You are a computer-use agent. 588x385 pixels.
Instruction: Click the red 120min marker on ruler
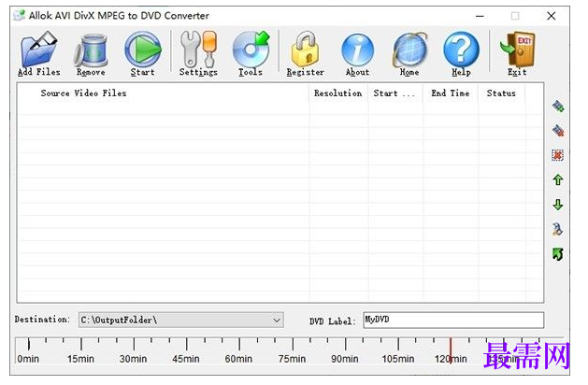pos(451,350)
